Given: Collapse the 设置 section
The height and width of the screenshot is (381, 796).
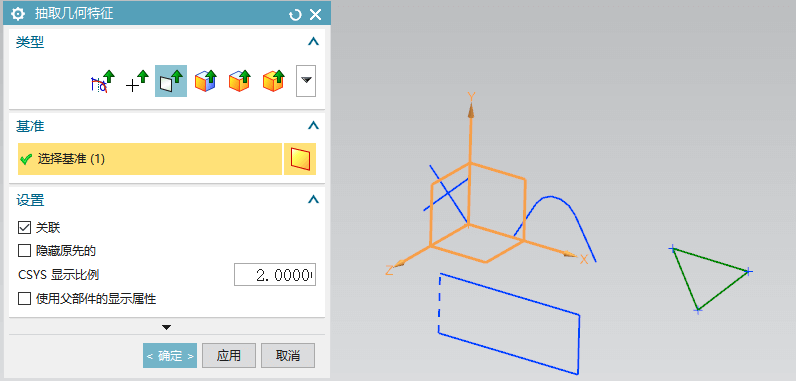Looking at the screenshot, I should pos(314,200).
